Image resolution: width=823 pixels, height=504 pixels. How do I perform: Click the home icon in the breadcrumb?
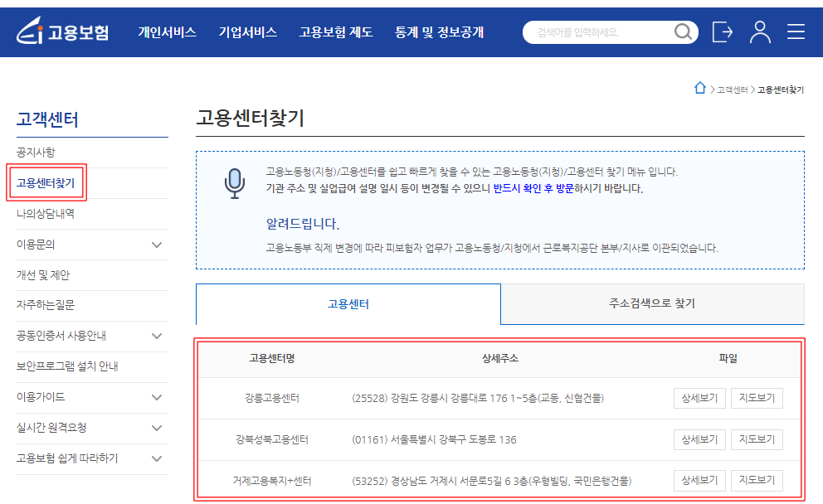pyautogui.click(x=699, y=88)
